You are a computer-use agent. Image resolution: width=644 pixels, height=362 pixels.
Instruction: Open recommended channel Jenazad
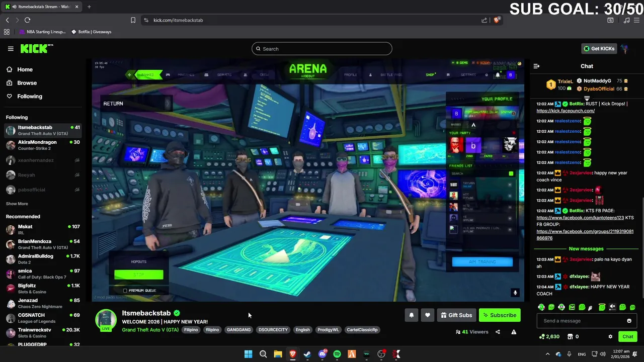pos(43,303)
